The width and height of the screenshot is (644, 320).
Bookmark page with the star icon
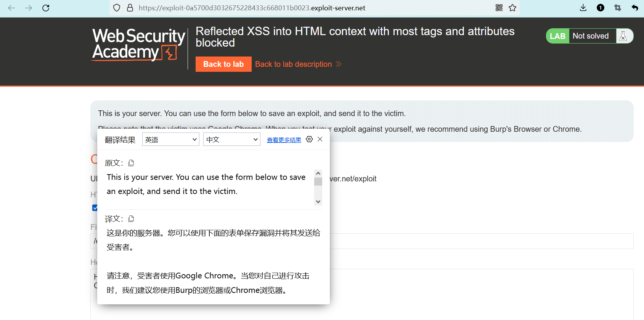click(512, 8)
